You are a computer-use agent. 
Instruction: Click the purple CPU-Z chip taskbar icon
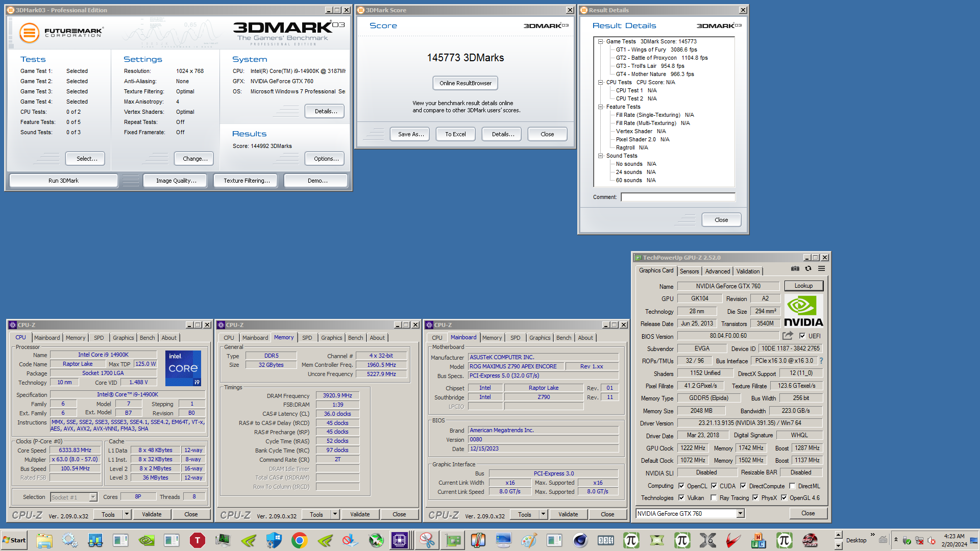pos(400,540)
